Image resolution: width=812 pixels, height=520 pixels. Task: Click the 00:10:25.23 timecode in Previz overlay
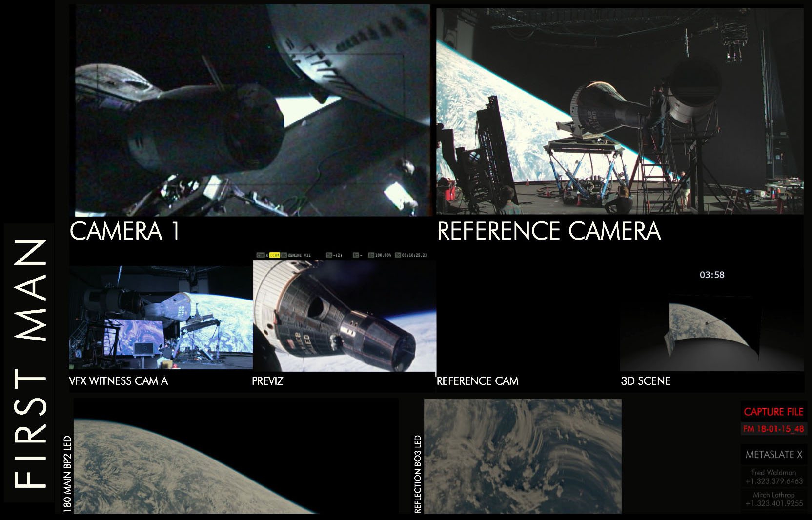(414, 255)
